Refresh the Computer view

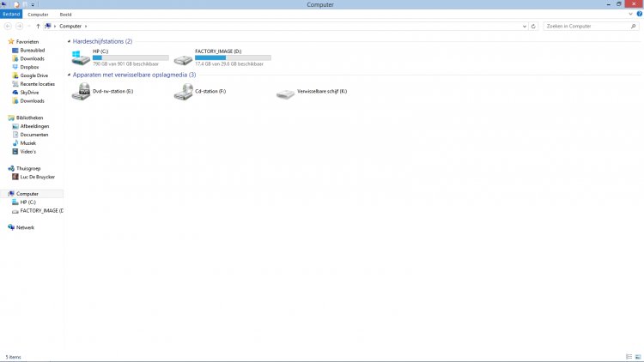tap(533, 26)
